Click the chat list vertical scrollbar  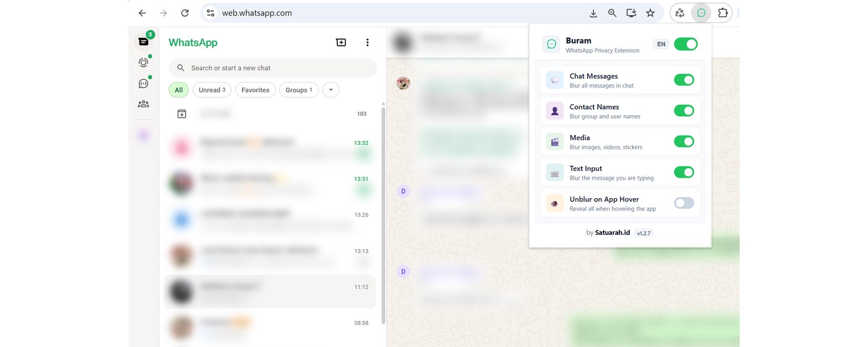(x=383, y=215)
